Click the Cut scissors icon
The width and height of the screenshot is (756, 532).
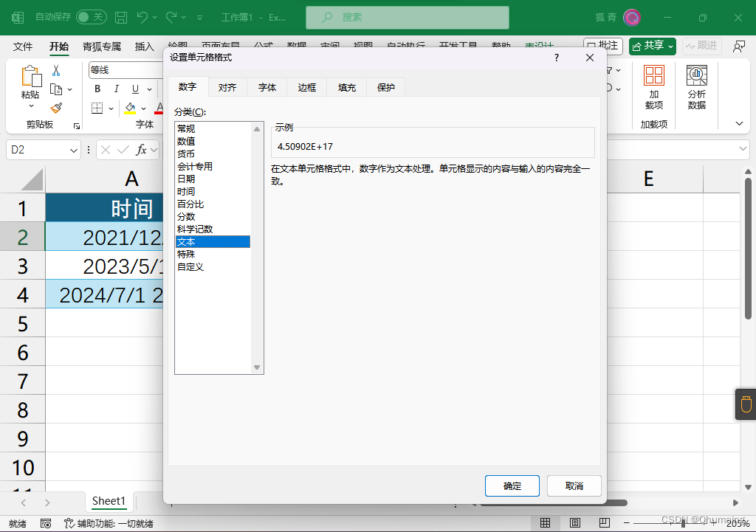pyautogui.click(x=56, y=71)
